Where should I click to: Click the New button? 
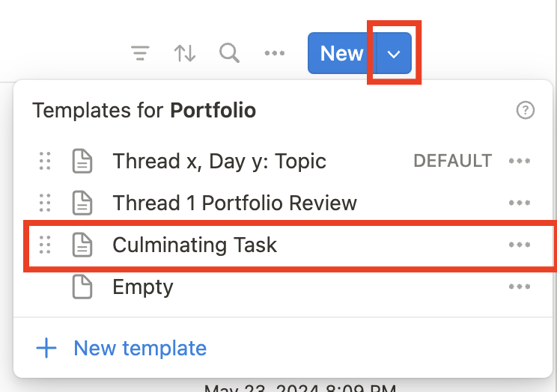tap(341, 53)
